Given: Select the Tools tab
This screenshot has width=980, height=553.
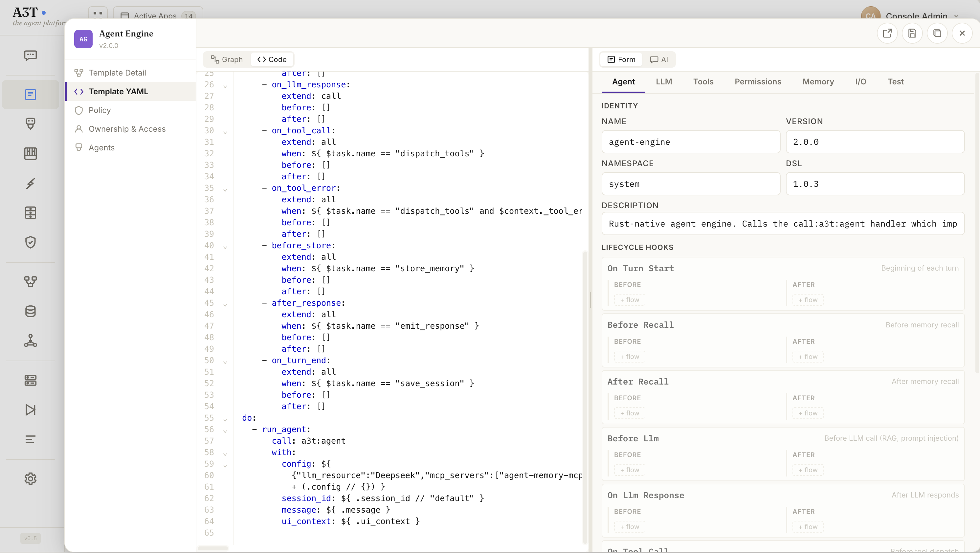Looking at the screenshot, I should pos(703,82).
